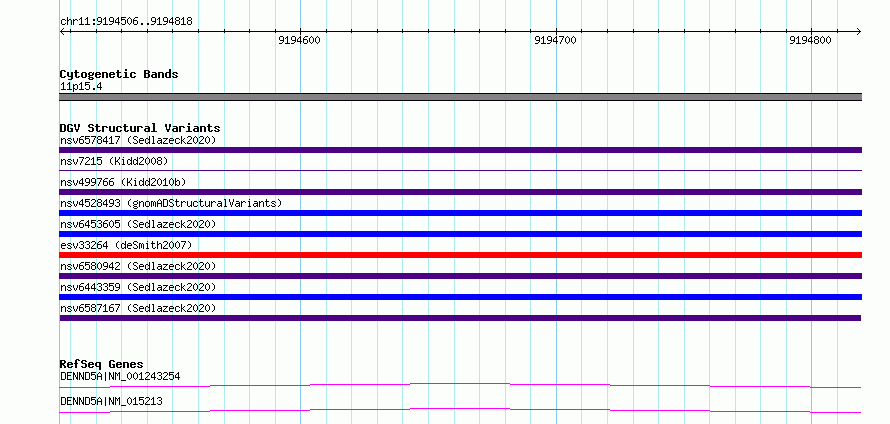The height and width of the screenshot is (424, 890).
Task: Click the purple bar for nsv499766
Action: [460, 192]
